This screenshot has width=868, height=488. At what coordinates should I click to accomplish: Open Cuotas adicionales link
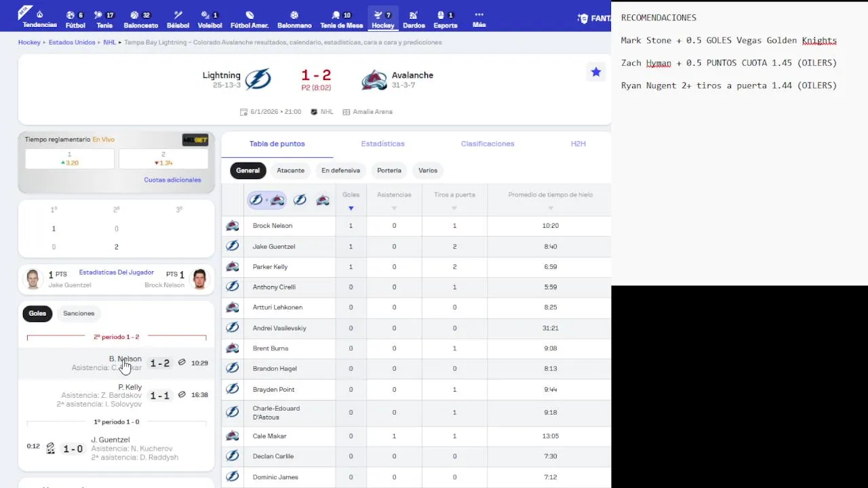(172, 180)
